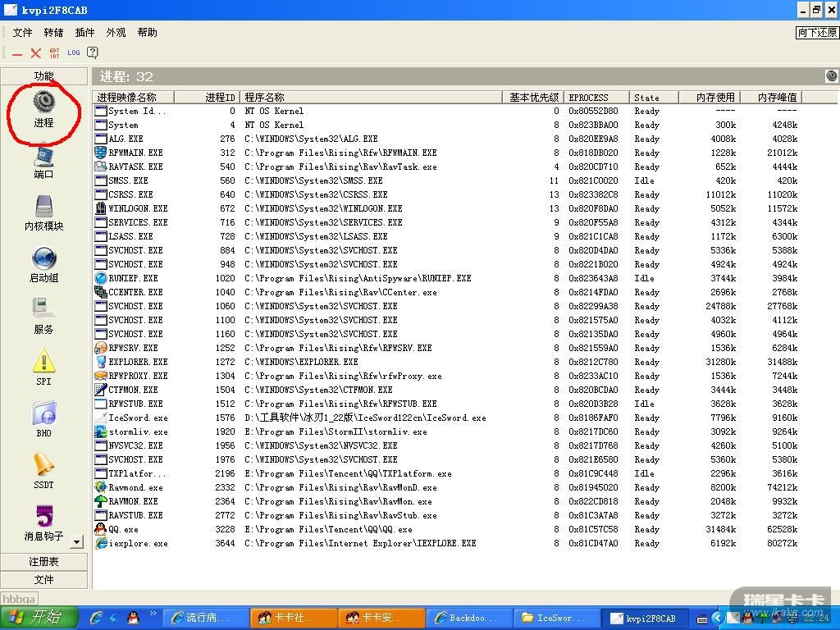Click the Windows 开始 Start button
840x630 pixels.
[x=39, y=617]
